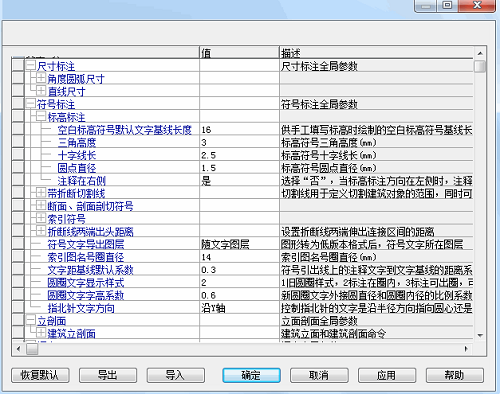Viewport: 500px width, 394px height.
Task: Minimize the dialog window
Action: tap(426, 6)
